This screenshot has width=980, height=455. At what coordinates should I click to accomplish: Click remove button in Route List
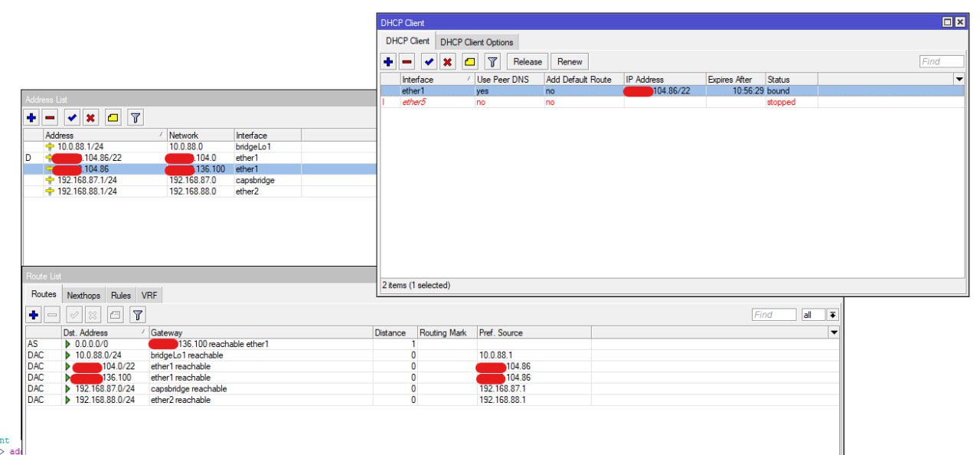(x=52, y=315)
